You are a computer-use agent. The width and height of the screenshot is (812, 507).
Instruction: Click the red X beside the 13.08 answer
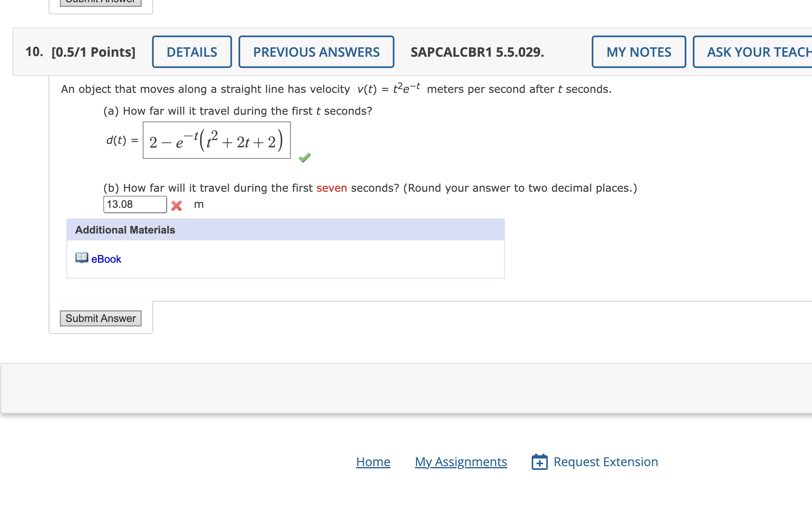pyautogui.click(x=177, y=205)
